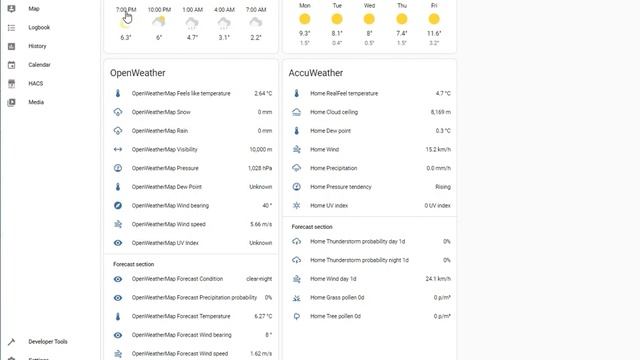Go to History in the sidebar
This screenshot has width=640, height=360.
pyautogui.click(x=37, y=46)
